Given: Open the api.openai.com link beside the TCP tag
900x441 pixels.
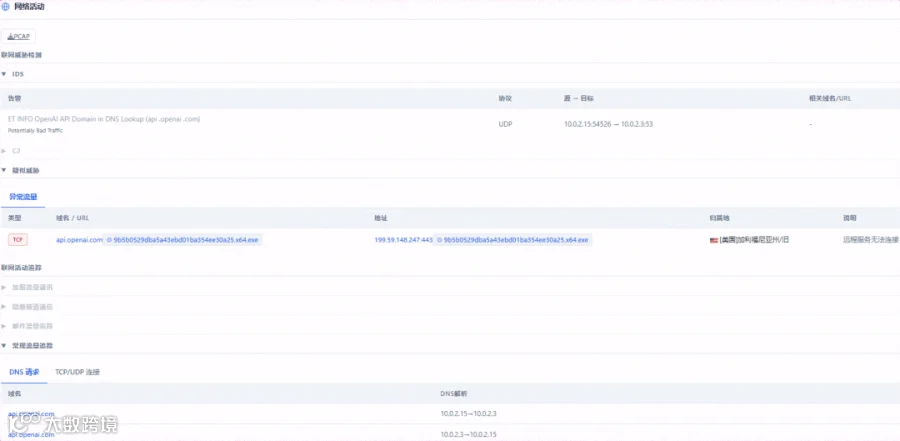Looking at the screenshot, I should (x=79, y=240).
